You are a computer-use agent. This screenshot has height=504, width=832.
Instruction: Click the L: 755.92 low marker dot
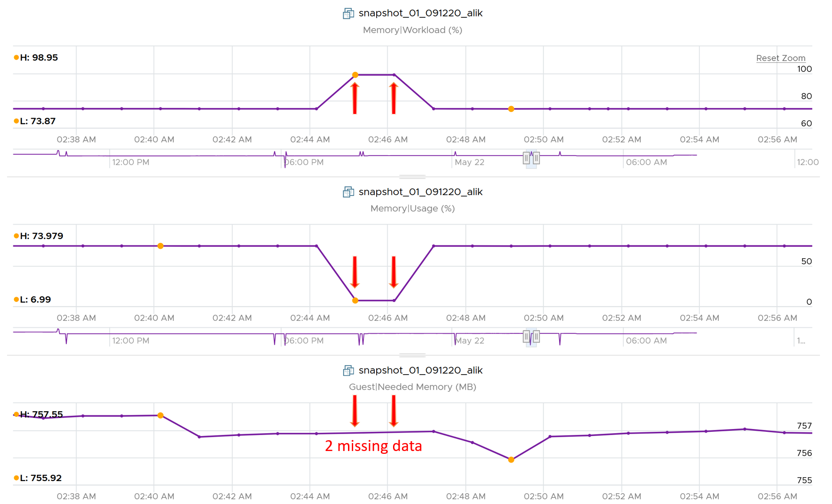click(16, 478)
